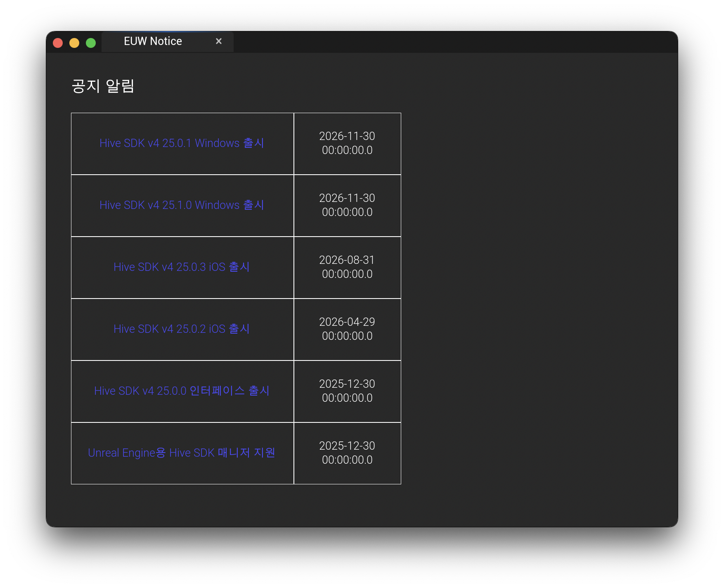
Task: Open Hive SDK v4 25.0.1 Windows notice
Action: coord(182,143)
